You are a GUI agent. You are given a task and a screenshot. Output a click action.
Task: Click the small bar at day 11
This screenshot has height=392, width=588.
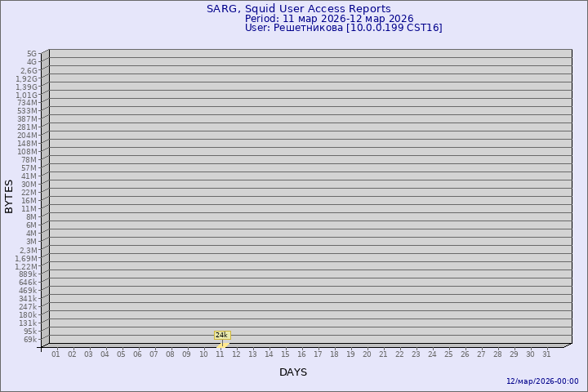tap(222, 344)
